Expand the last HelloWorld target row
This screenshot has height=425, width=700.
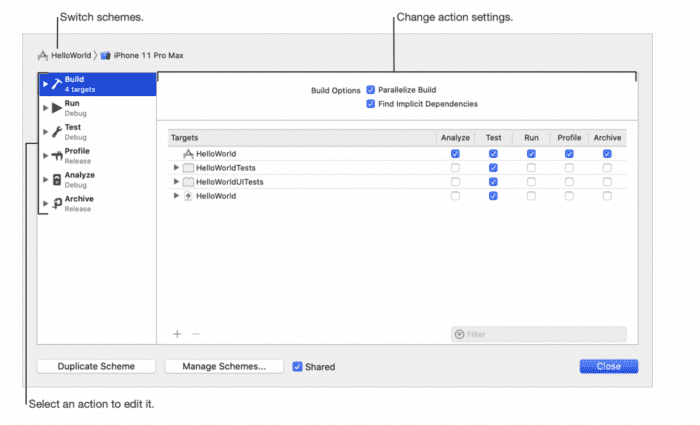point(176,196)
